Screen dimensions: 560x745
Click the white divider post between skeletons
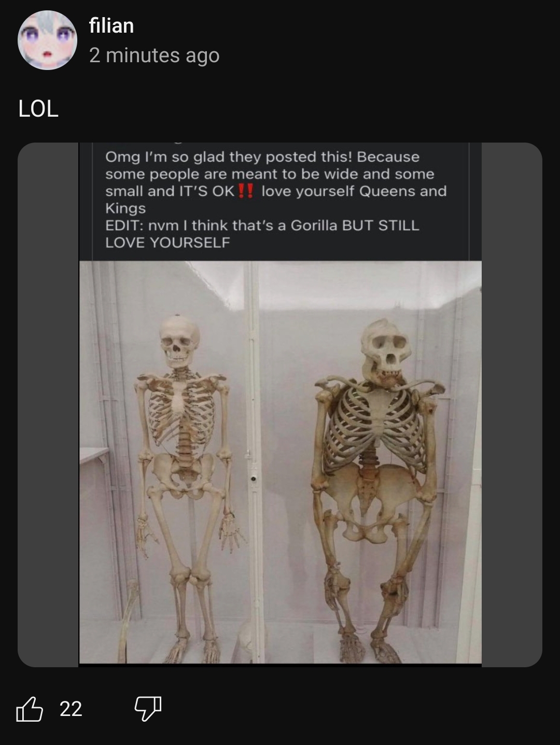(x=253, y=461)
